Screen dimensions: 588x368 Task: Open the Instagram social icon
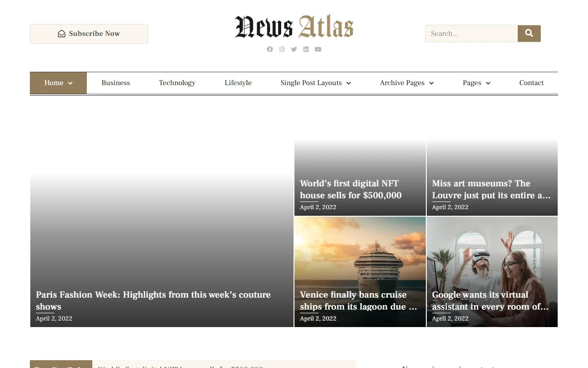point(282,49)
